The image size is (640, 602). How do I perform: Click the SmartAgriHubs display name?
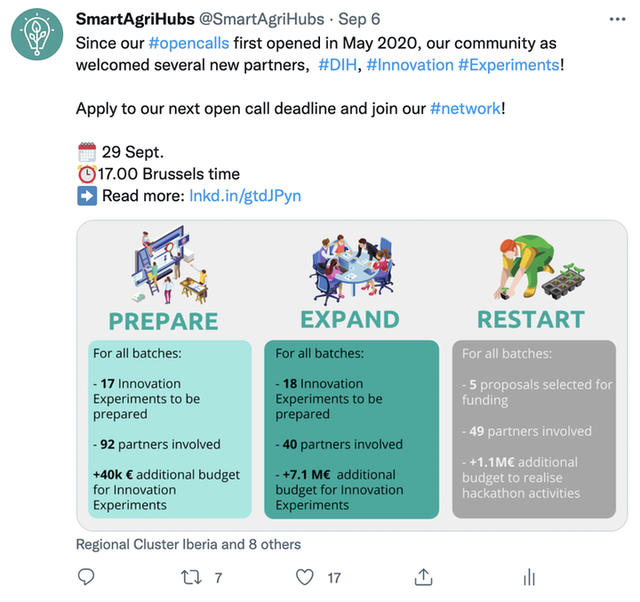click(x=135, y=19)
